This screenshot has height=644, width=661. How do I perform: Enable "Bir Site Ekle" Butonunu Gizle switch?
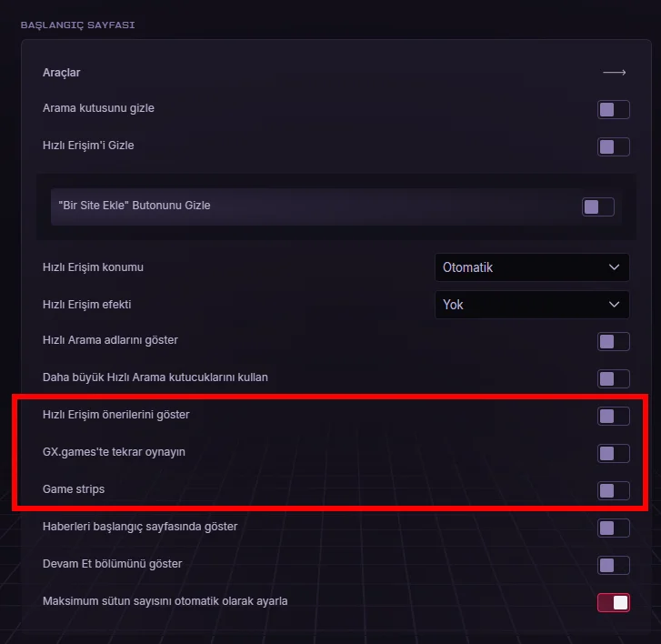coord(597,206)
